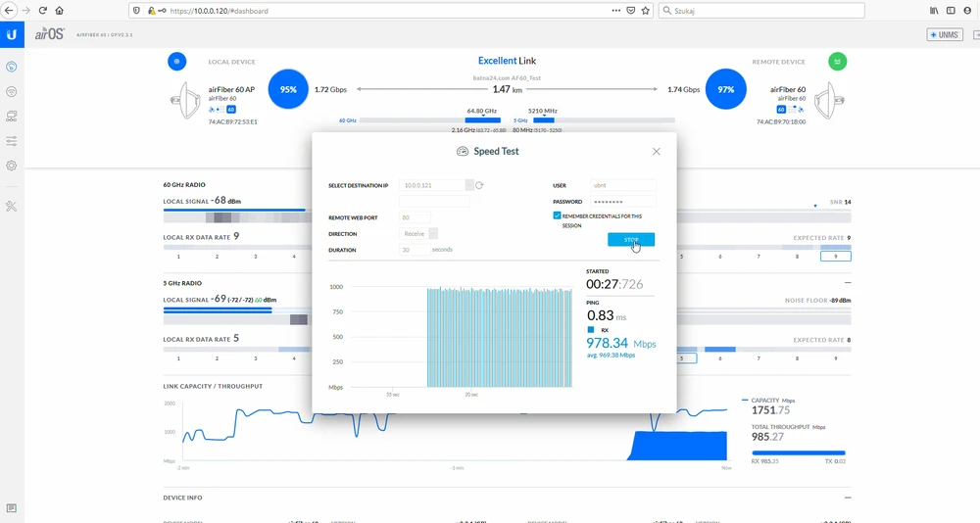The image size is (980, 523).
Task: Open the Firefox account icon
Action: tap(967, 11)
